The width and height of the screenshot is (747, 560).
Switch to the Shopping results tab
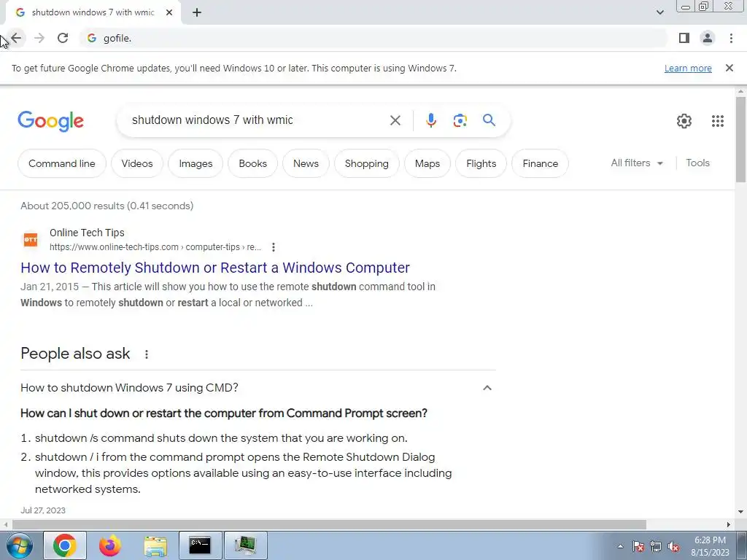click(x=367, y=163)
